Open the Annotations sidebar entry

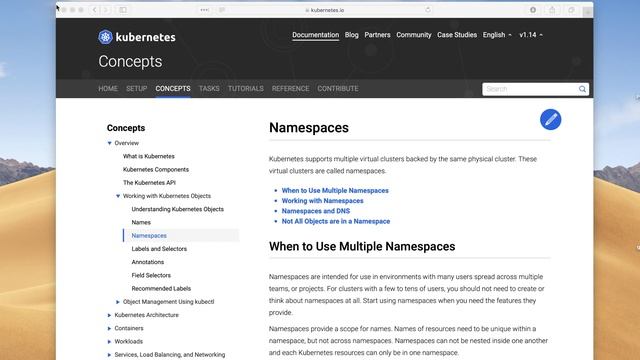click(148, 262)
